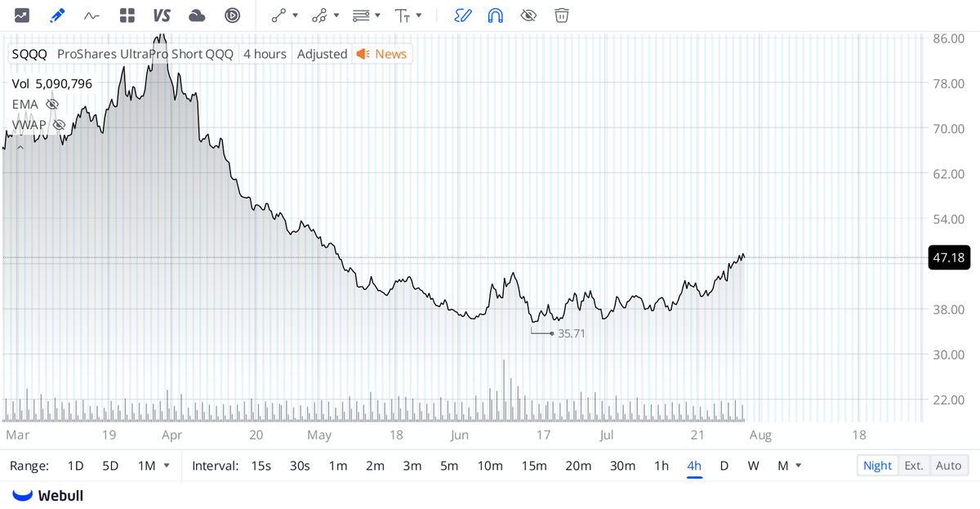
Task: Expand the path tool dropdown arrow
Action: [x=336, y=15]
